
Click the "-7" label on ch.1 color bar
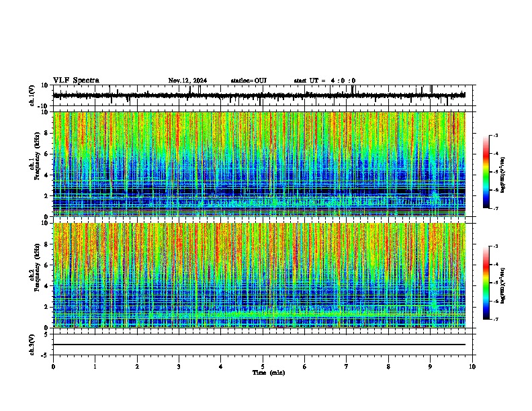coord(496,208)
